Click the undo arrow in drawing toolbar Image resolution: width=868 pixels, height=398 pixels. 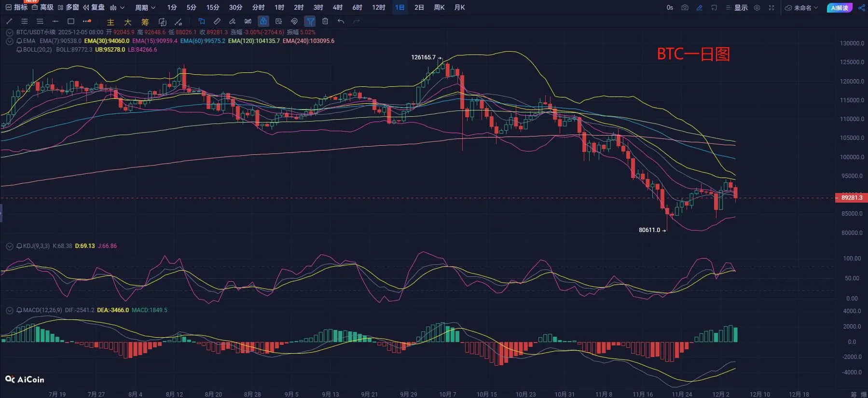[341, 21]
